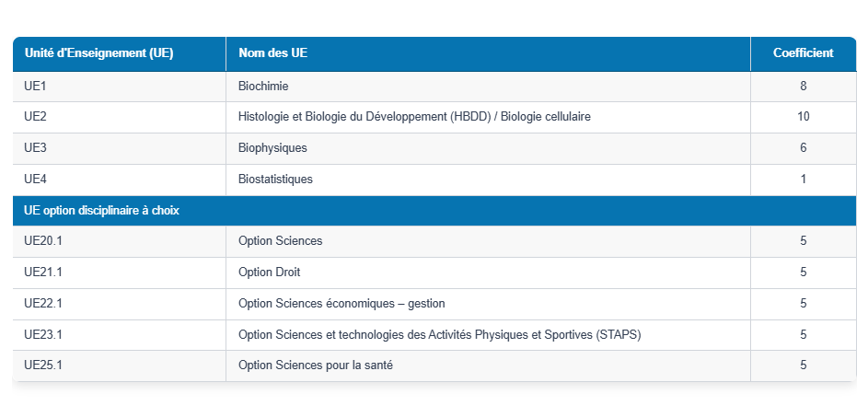Click the 'Biostatistiques' cell

point(275,180)
